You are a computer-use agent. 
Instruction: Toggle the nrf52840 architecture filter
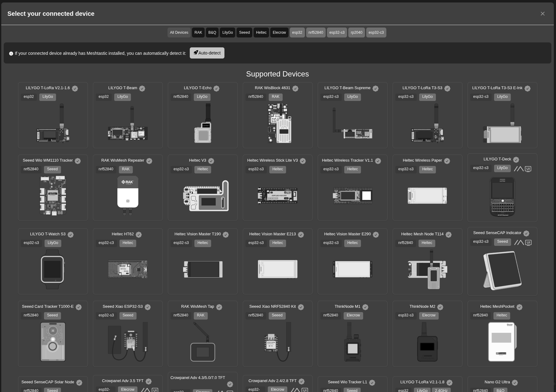click(315, 33)
